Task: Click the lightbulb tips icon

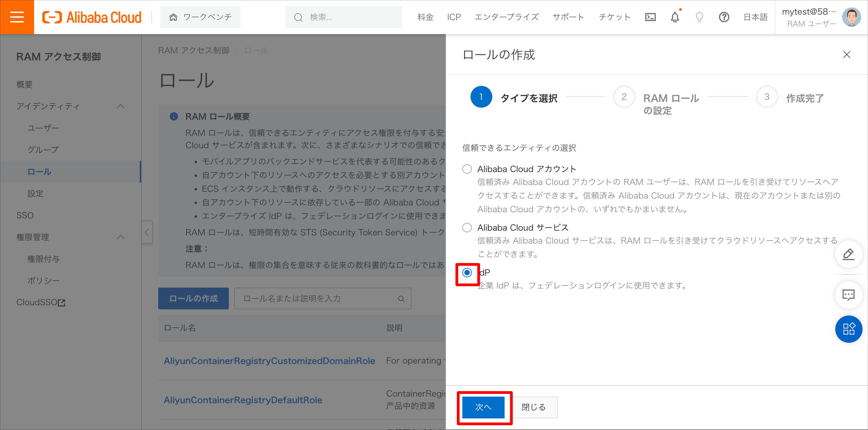Action: pyautogui.click(x=700, y=17)
